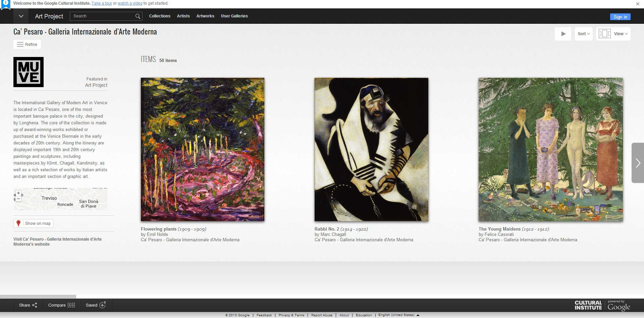Open collection link under The Young Maidens
Viewport: 644px width, 318px height.
pos(528,240)
